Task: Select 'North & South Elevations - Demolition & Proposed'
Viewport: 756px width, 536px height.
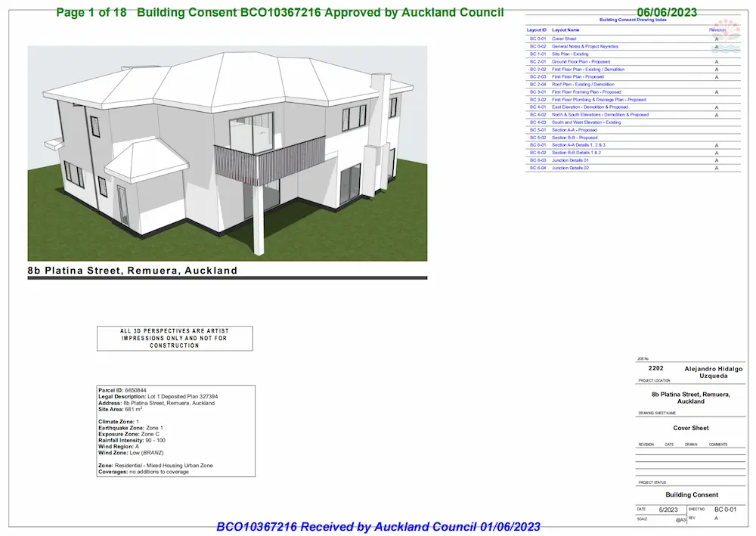Action: (x=633, y=115)
